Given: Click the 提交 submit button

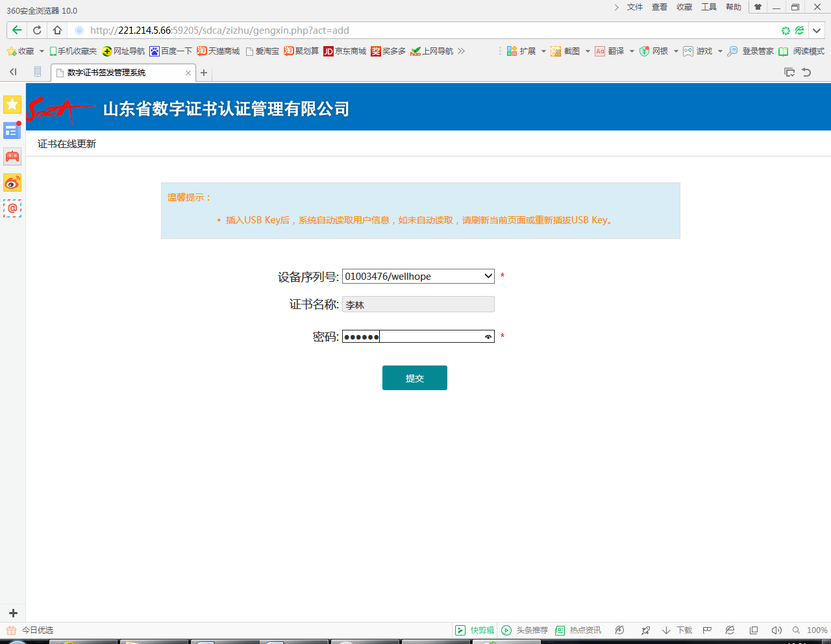Looking at the screenshot, I should 414,378.
